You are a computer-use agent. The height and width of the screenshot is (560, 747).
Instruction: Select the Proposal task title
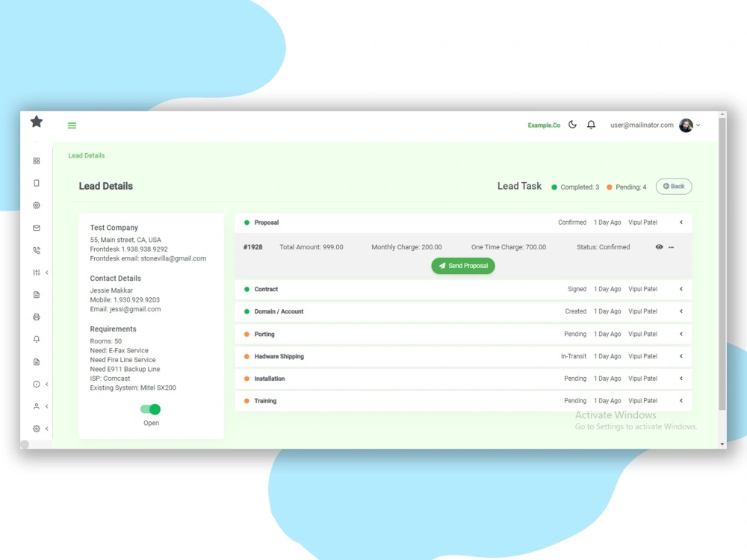[x=267, y=223]
